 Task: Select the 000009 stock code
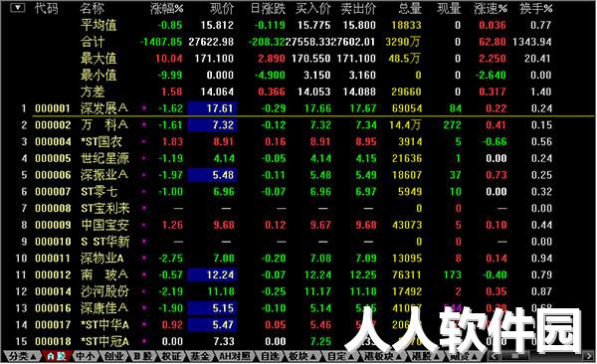coord(53,225)
